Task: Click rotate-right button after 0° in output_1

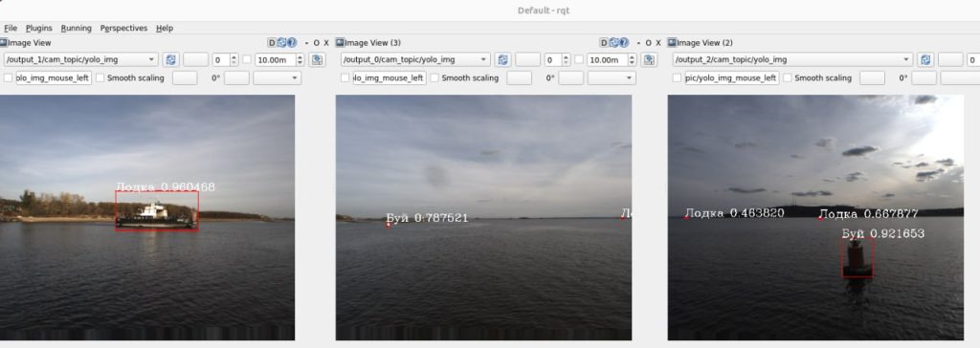Action: pos(237,78)
